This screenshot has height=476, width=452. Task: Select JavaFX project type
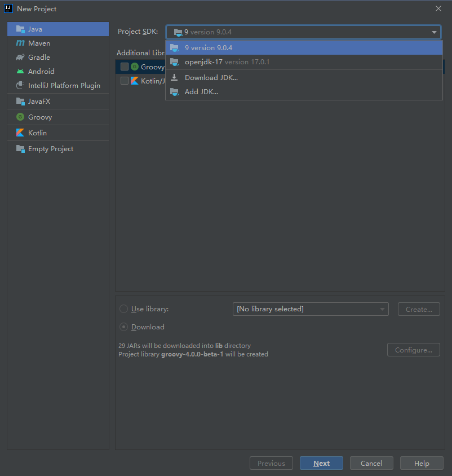[x=58, y=102]
